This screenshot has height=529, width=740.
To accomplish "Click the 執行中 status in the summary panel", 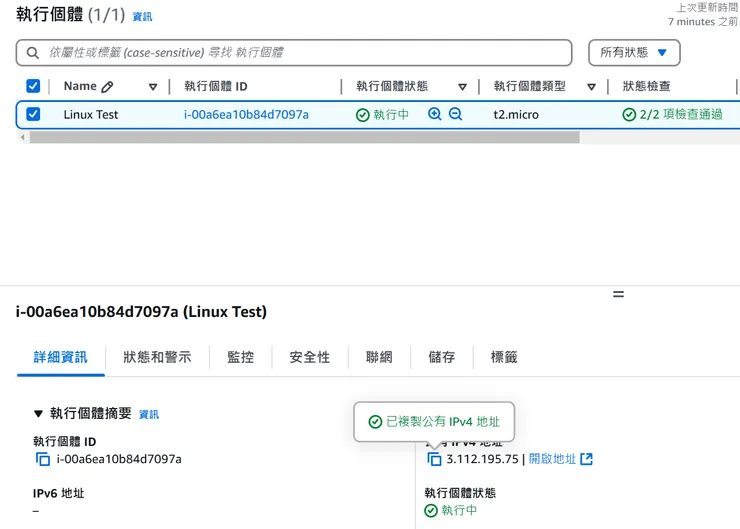I will click(x=459, y=511).
